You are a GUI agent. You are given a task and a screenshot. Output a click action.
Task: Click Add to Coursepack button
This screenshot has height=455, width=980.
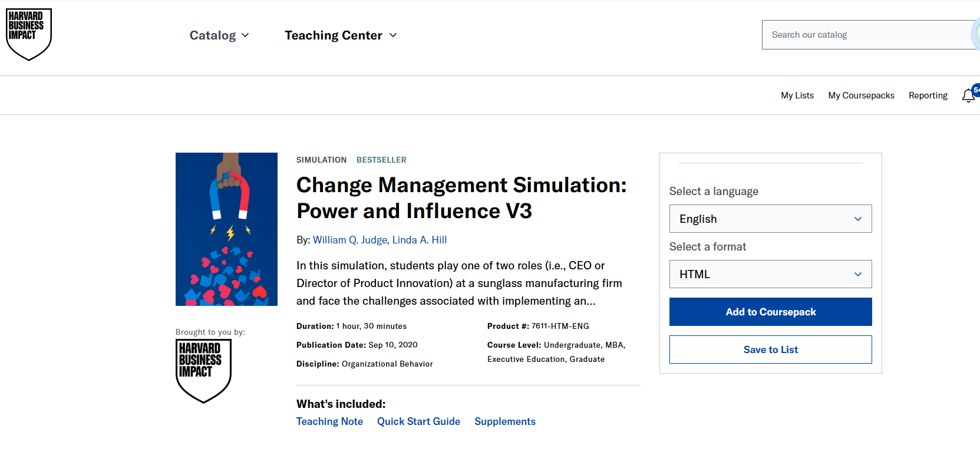(770, 312)
